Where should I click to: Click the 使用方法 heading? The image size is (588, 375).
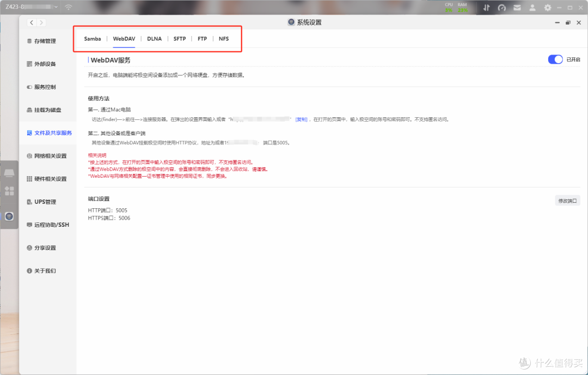99,98
